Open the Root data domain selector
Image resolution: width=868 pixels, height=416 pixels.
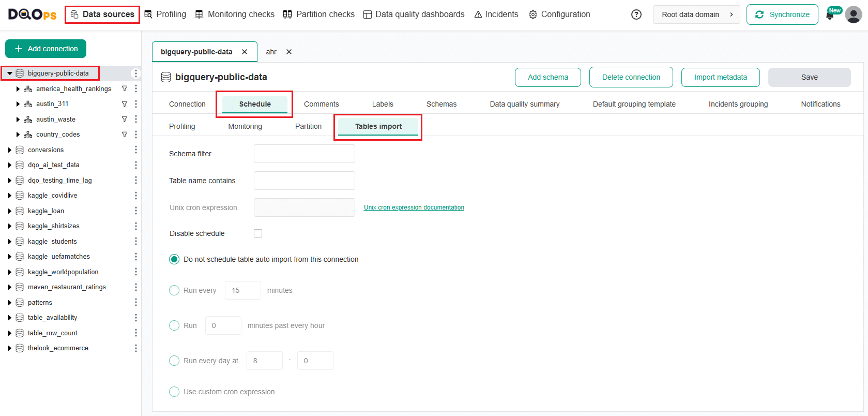pos(696,14)
